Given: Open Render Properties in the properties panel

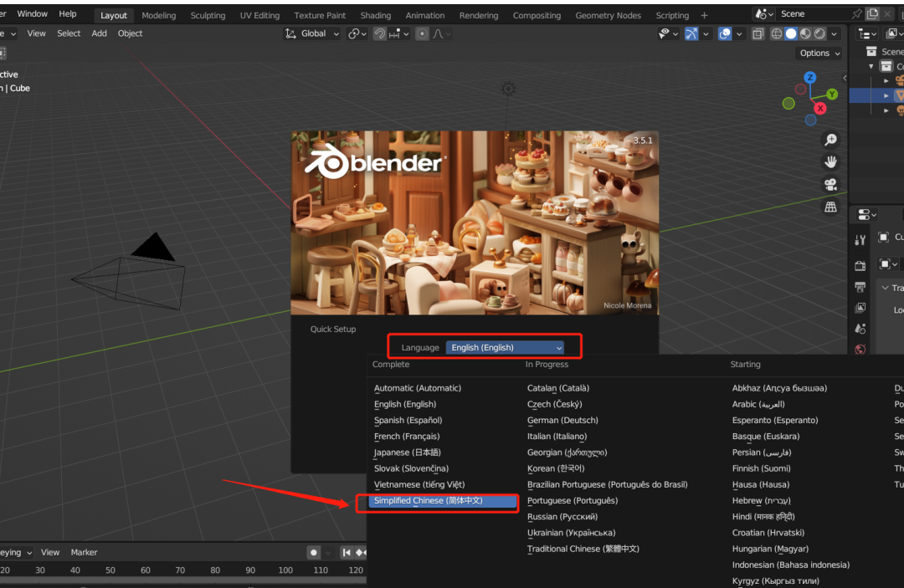Looking at the screenshot, I should click(x=860, y=265).
